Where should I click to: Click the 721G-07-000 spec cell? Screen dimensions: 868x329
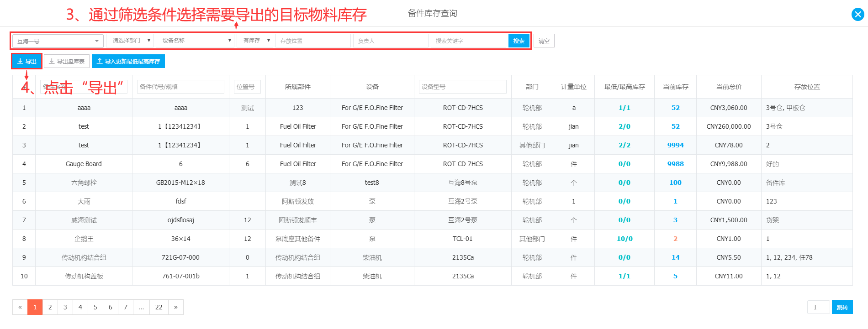click(180, 257)
